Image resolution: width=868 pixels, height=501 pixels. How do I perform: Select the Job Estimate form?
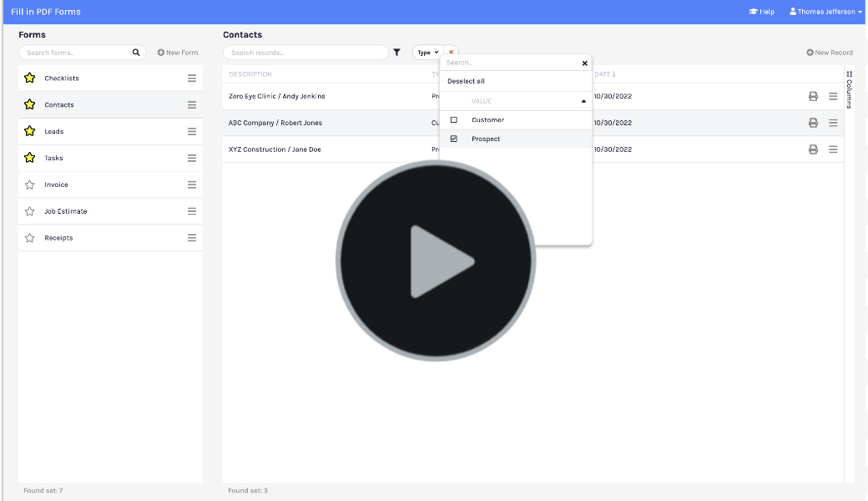pos(66,211)
